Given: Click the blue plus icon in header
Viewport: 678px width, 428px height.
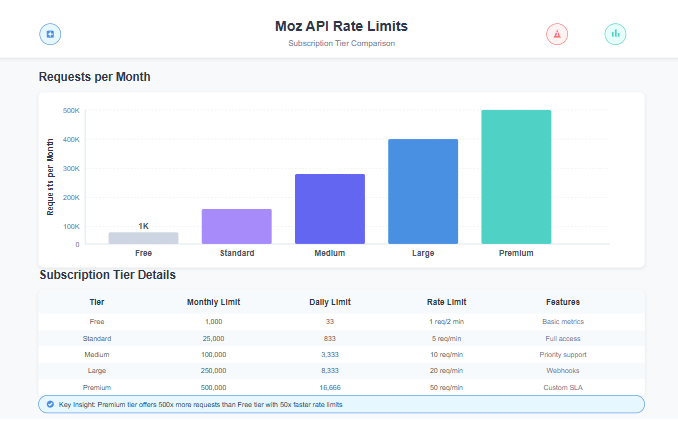Looking at the screenshot, I should 50,34.
